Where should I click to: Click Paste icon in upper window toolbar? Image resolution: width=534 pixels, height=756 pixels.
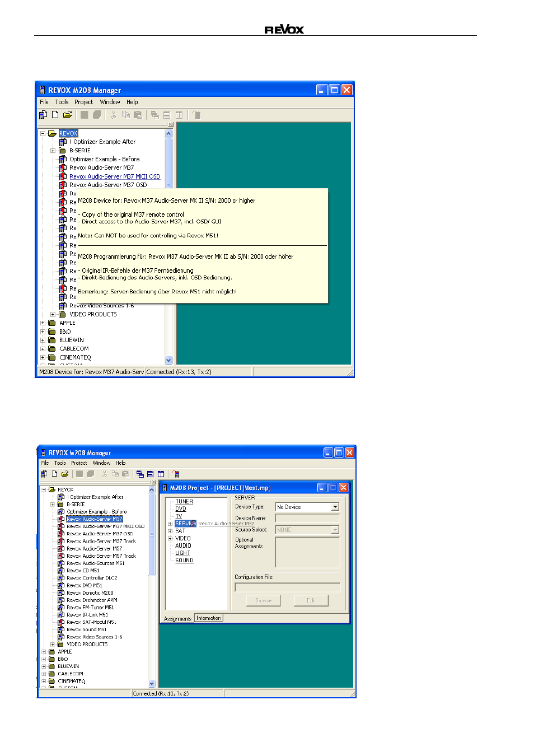tap(138, 115)
